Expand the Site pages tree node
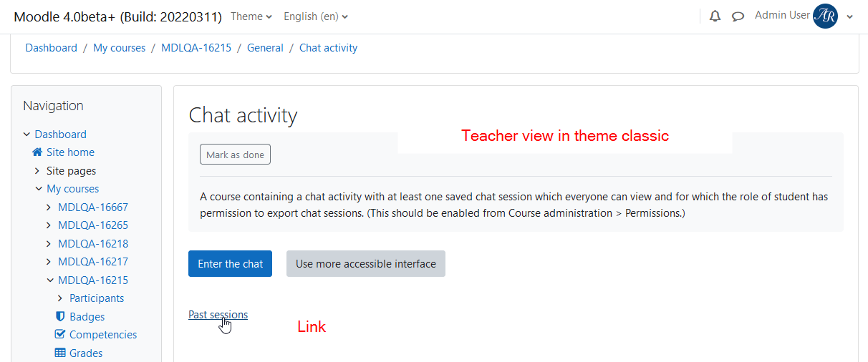 point(37,171)
